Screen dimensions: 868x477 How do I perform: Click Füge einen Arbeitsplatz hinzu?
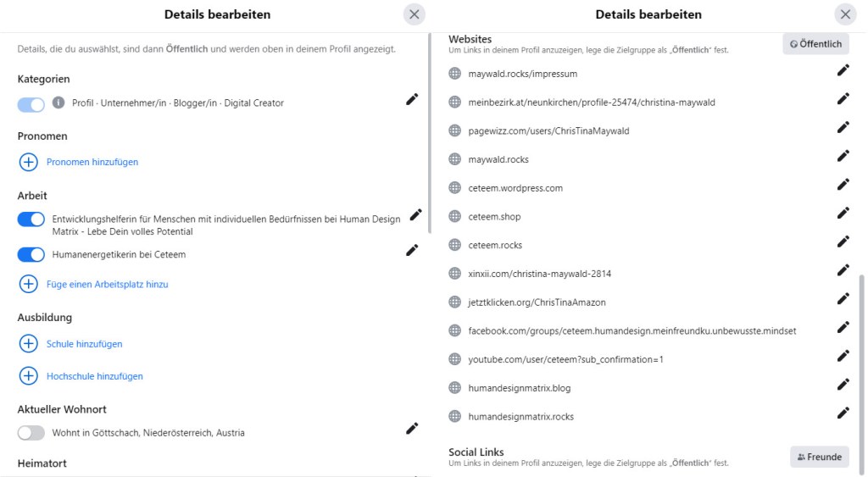[x=107, y=285]
